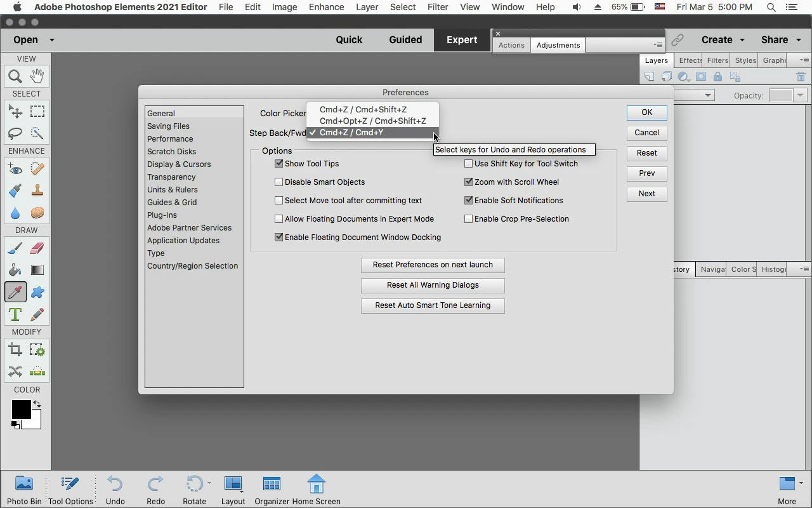This screenshot has height=508, width=812.
Task: Select the Clone Stamp tool
Action: click(x=37, y=190)
